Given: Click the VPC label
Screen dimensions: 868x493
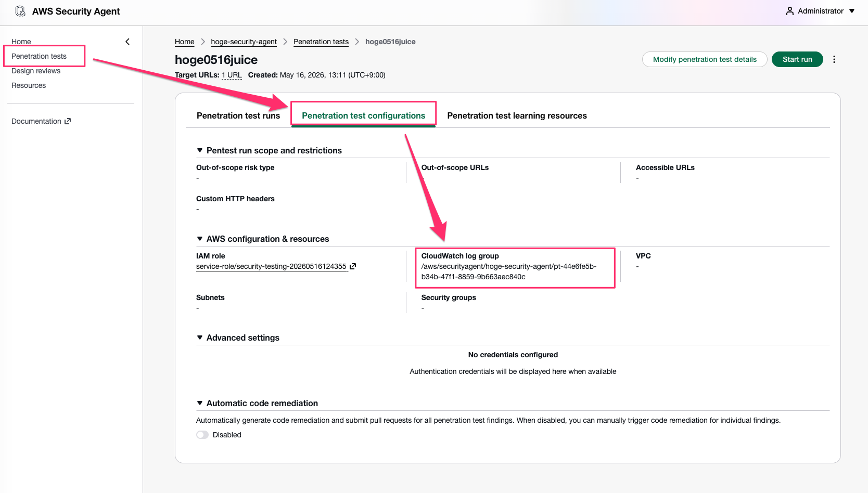Looking at the screenshot, I should point(643,256).
